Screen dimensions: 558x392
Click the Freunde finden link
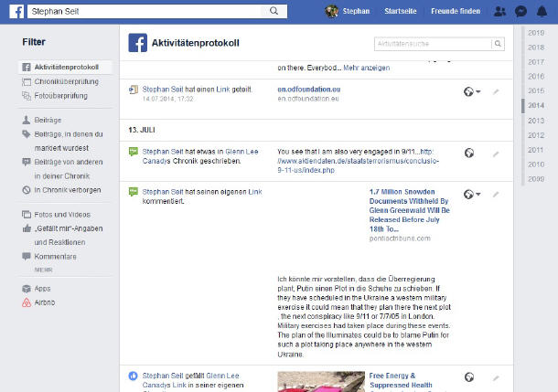456,11
